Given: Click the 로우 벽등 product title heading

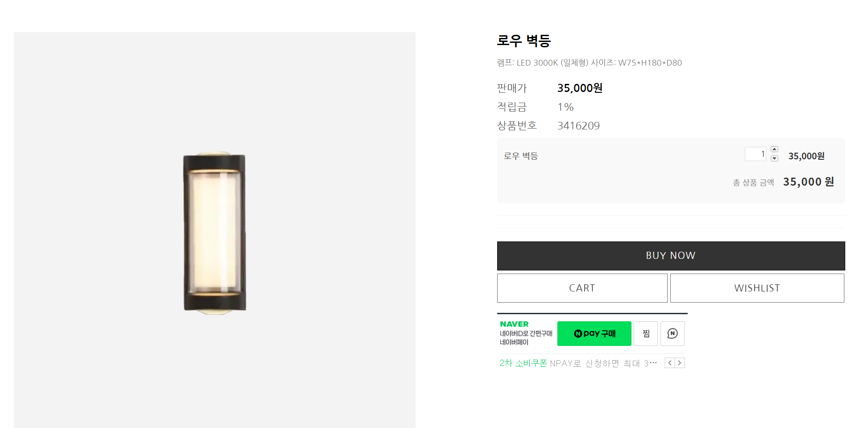Looking at the screenshot, I should tap(524, 41).
